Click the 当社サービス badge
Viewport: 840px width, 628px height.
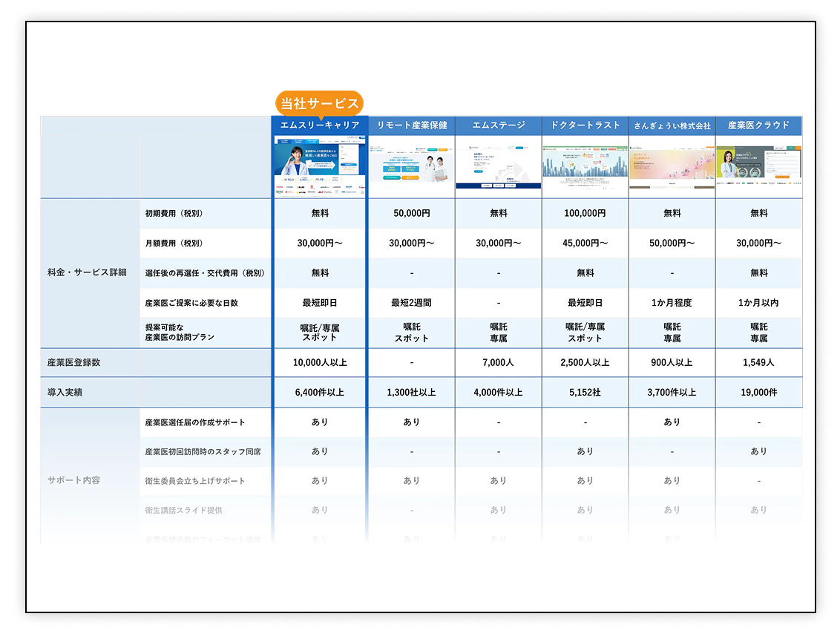(319, 104)
